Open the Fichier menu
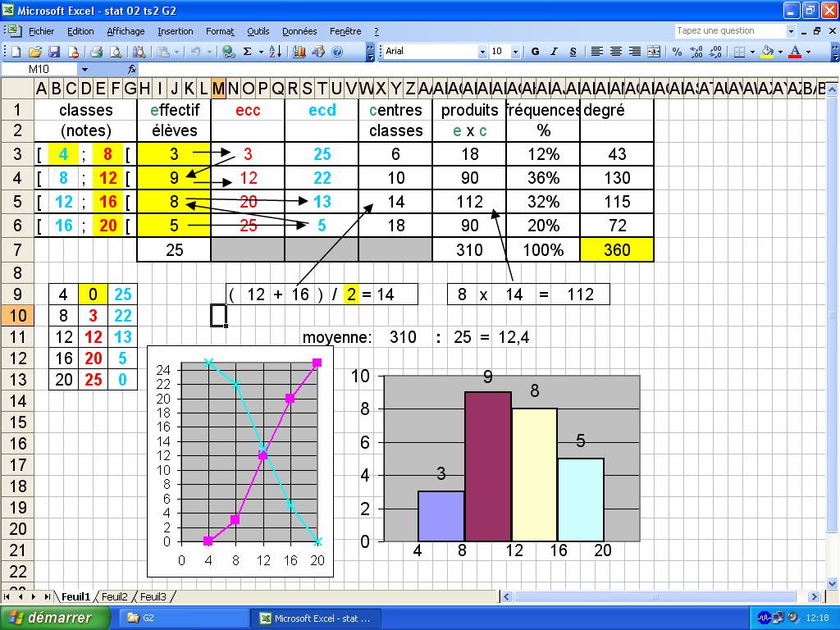 pyautogui.click(x=41, y=31)
